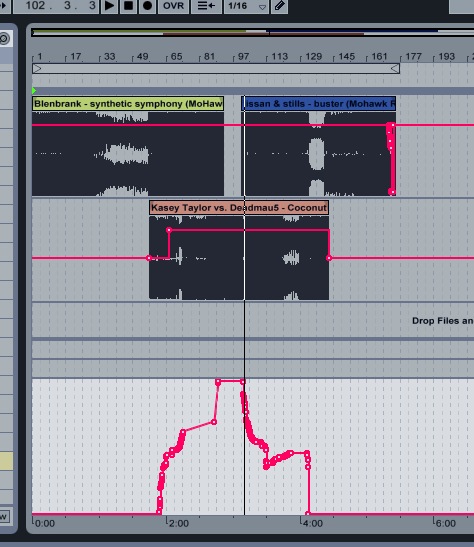Click the song position field 102.3.3

(x=56, y=6)
